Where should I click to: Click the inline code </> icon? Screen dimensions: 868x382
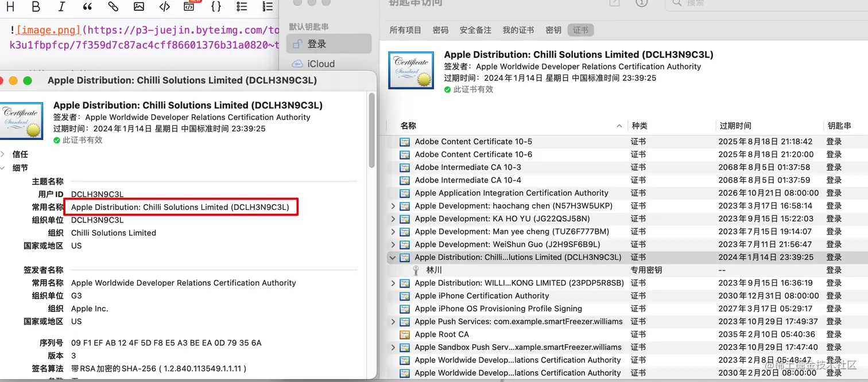click(165, 7)
